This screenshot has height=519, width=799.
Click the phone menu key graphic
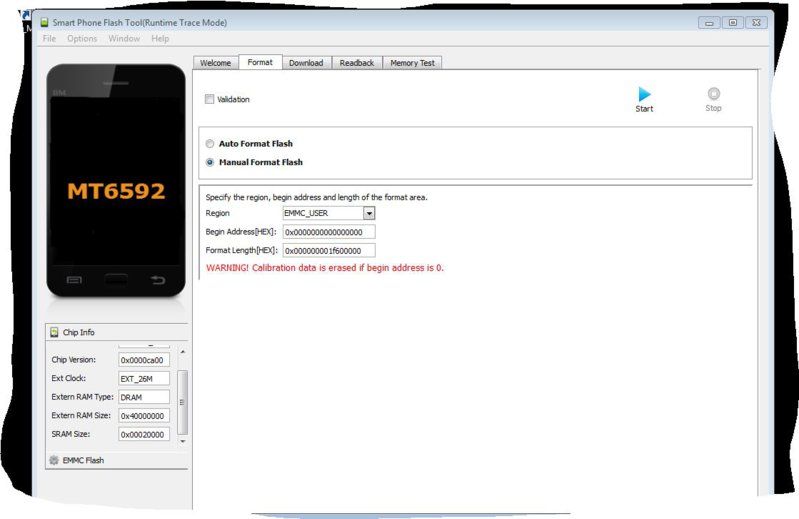74,280
